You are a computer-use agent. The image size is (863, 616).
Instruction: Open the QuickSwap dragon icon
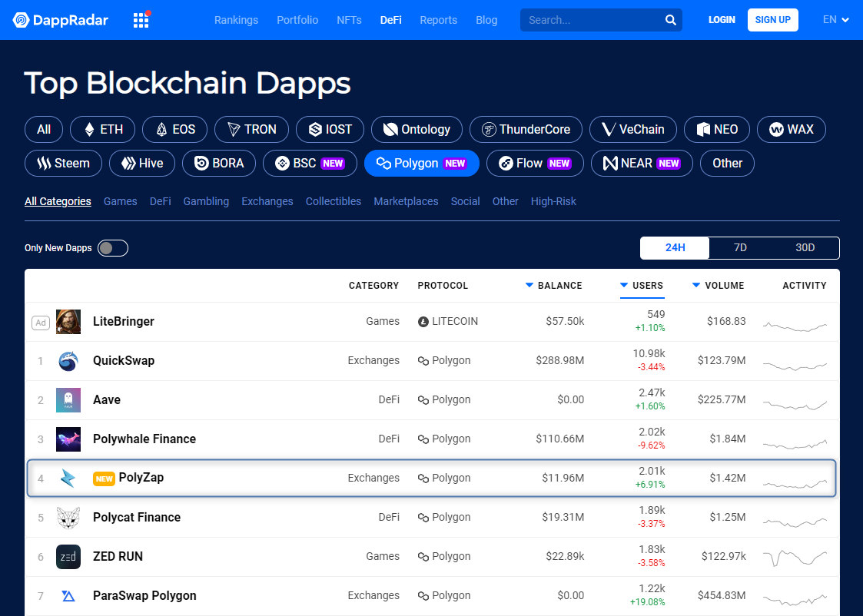[x=68, y=361]
